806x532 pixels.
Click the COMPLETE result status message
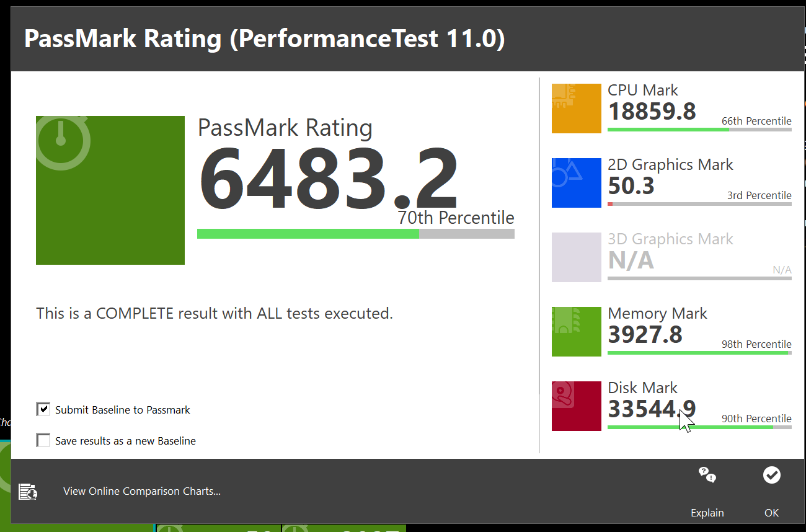[x=215, y=313]
